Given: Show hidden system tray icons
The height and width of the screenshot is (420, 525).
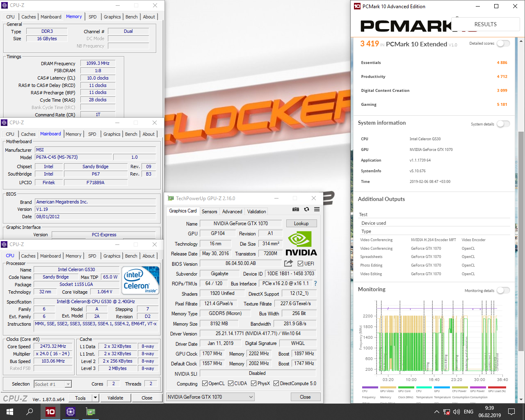Looking at the screenshot, I should 436,412.
